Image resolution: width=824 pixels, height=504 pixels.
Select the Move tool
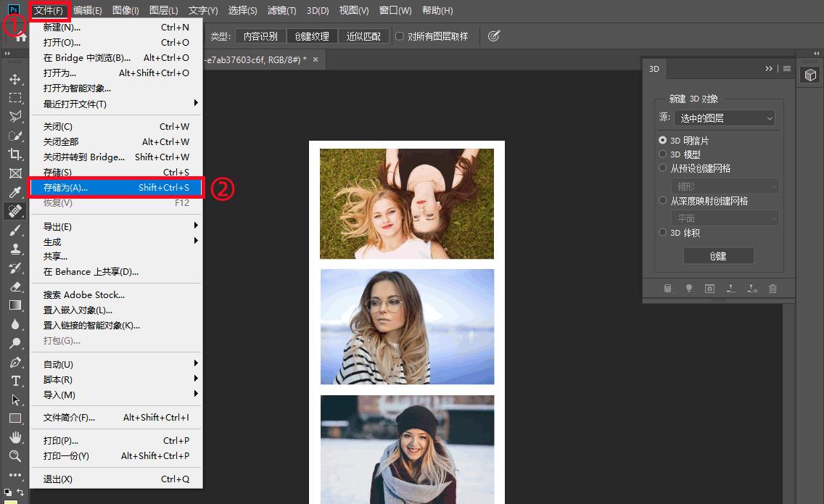click(x=15, y=79)
